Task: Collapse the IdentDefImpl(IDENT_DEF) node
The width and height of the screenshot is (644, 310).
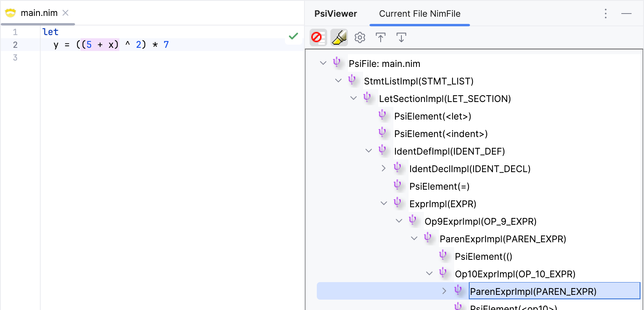Action: (369, 151)
